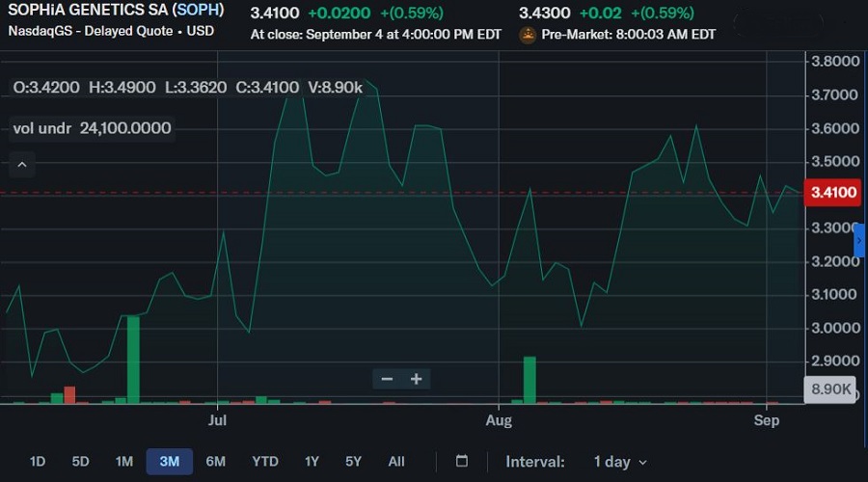
Task: Click the Interval: label
Action: tap(535, 462)
